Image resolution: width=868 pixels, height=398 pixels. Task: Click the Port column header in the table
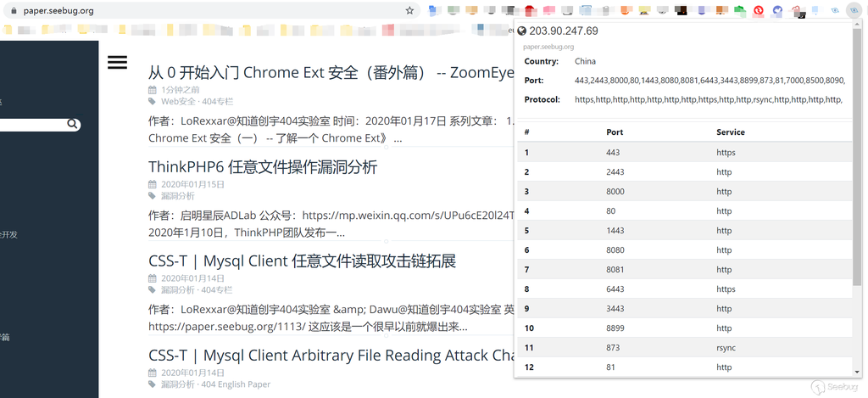[x=615, y=132]
